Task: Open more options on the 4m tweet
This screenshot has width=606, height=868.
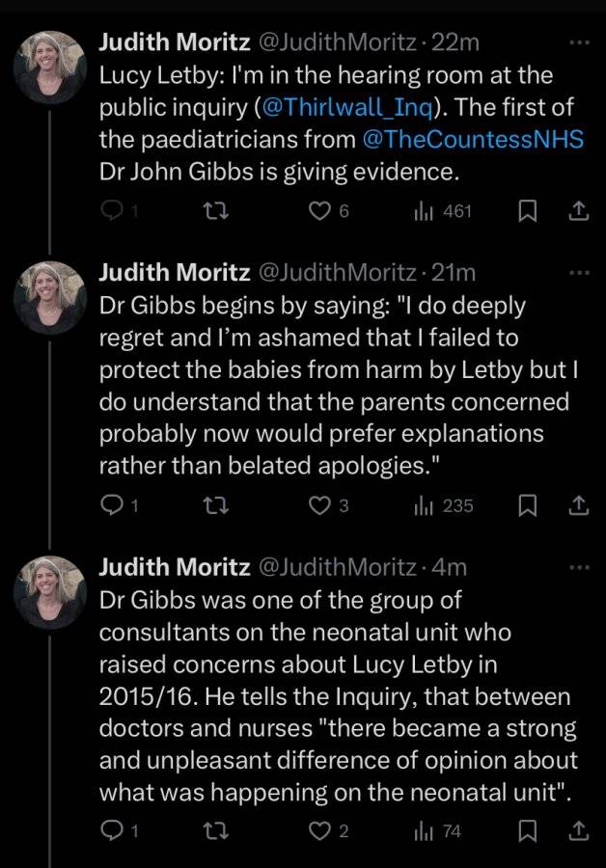Action: click(579, 567)
